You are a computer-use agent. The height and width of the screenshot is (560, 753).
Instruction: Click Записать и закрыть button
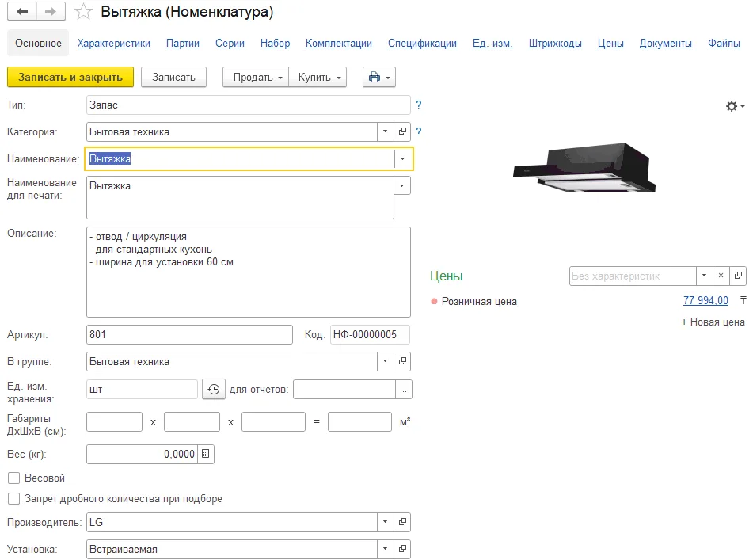pyautogui.click(x=70, y=78)
